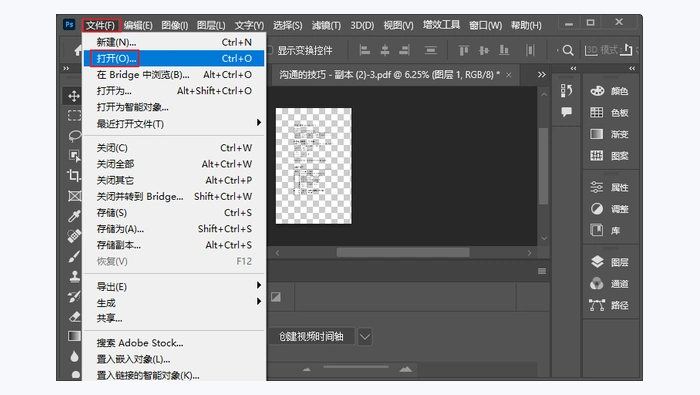
Task: Open the Gradients panel
Action: click(609, 134)
